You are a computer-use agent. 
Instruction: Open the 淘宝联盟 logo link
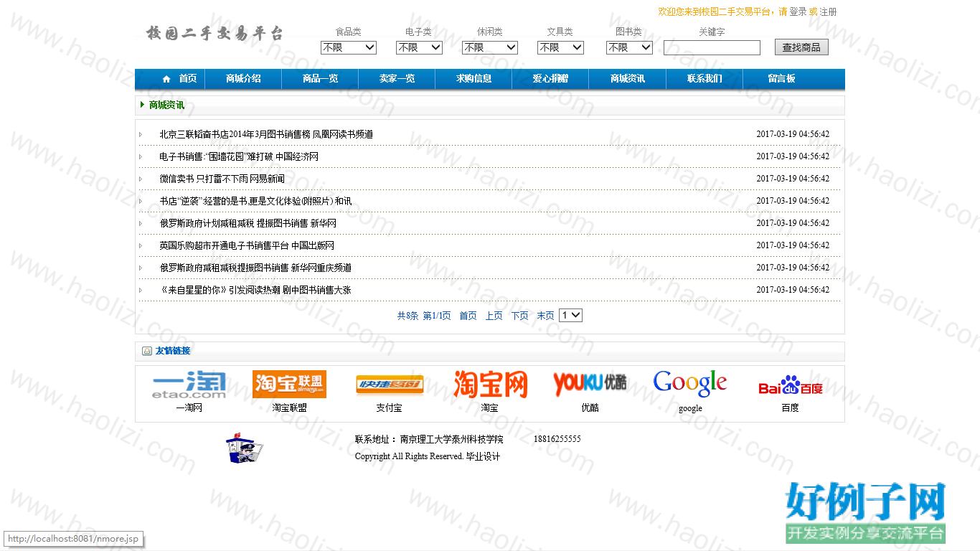click(289, 385)
